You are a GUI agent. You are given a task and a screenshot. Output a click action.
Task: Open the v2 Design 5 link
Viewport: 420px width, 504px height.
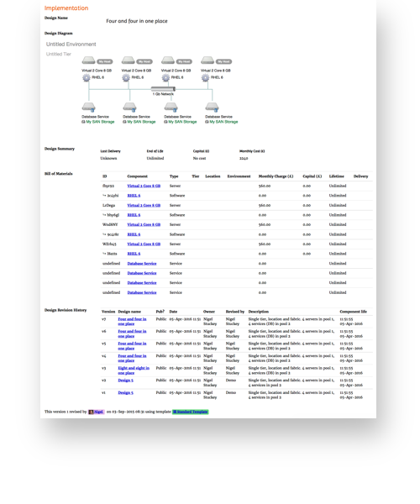point(126,381)
